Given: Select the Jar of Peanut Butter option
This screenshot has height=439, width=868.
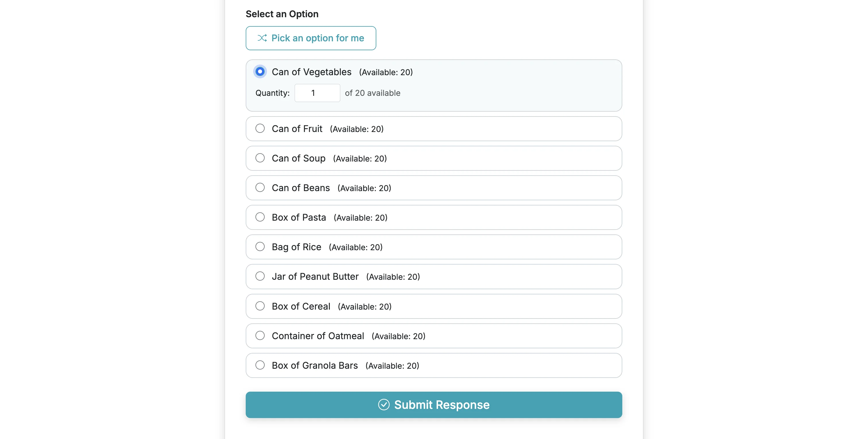Looking at the screenshot, I should click(260, 276).
